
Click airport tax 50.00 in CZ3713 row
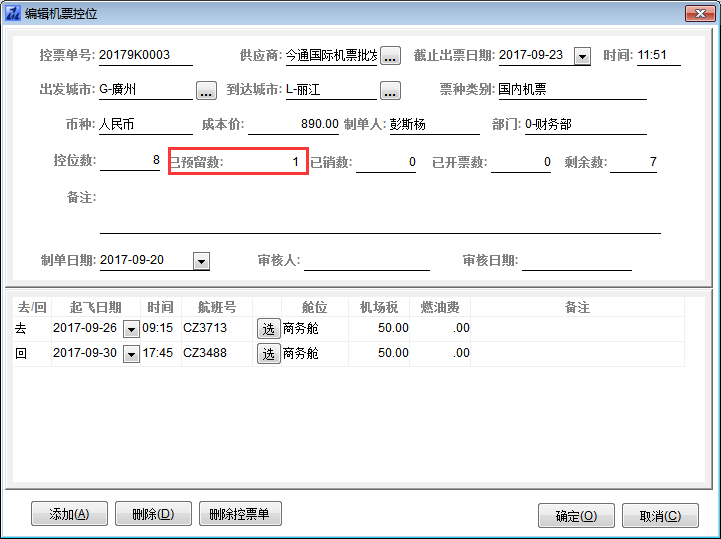[379, 328]
